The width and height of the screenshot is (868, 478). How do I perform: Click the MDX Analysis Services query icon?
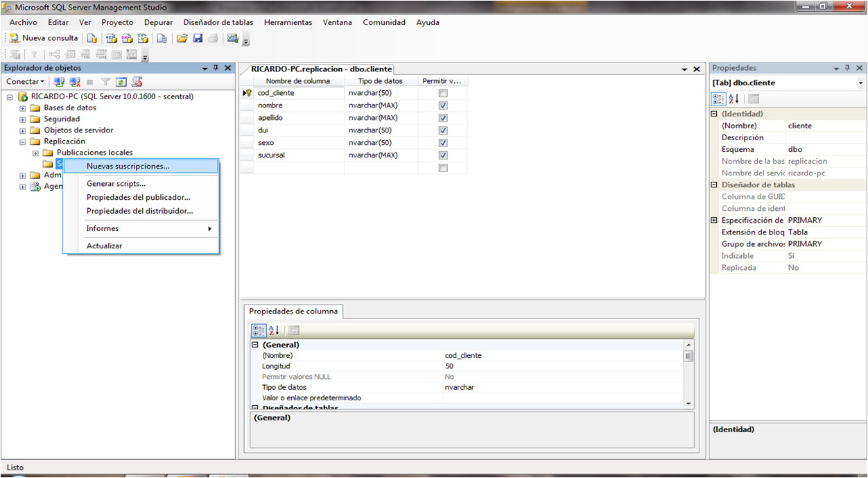(112, 38)
